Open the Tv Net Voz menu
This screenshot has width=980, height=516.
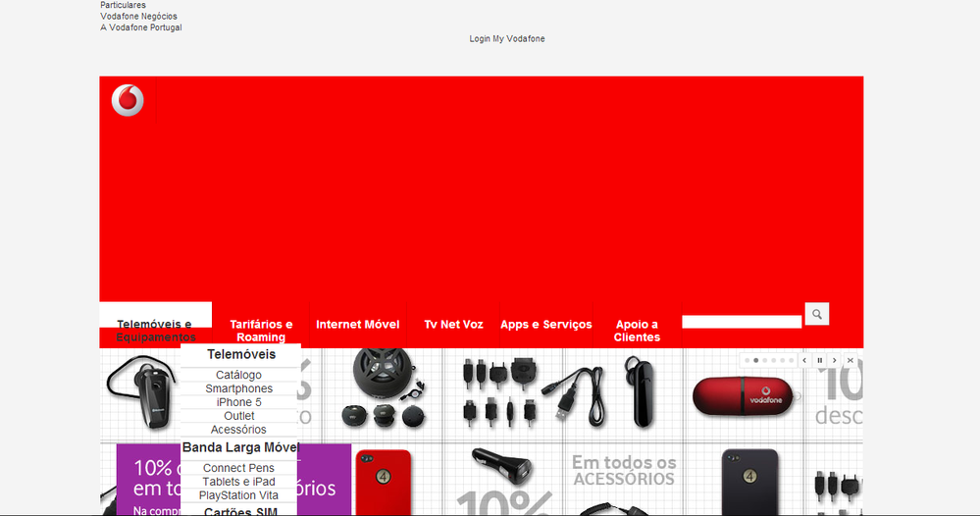454,325
